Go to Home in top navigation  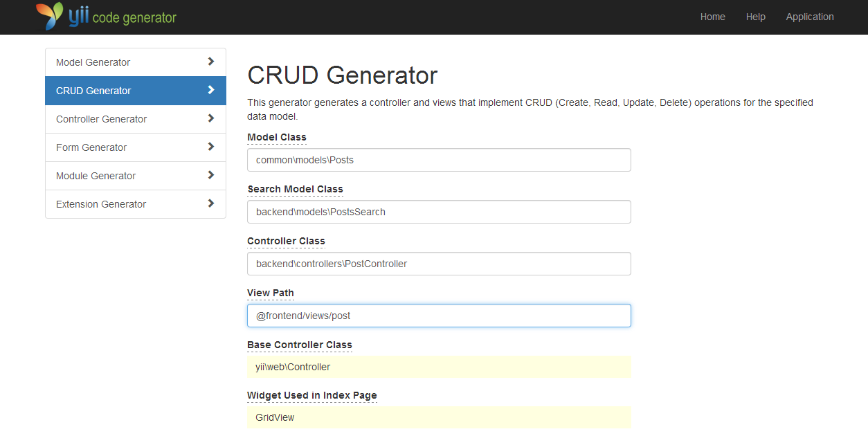pos(713,17)
